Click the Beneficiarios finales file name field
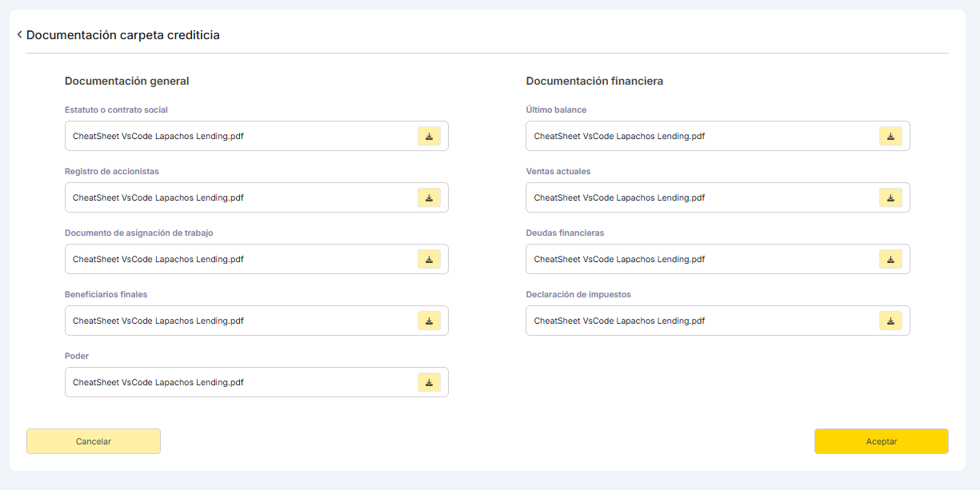The width and height of the screenshot is (980, 490). pos(240,321)
